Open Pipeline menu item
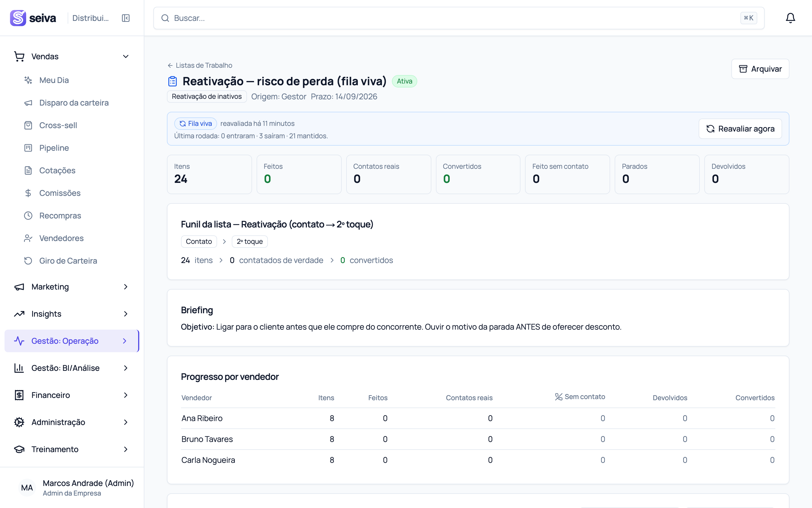Viewport: 812px width, 508px height. tap(72, 148)
